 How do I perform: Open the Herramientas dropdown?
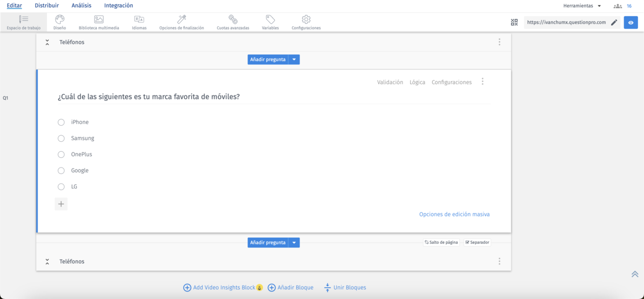(x=582, y=6)
